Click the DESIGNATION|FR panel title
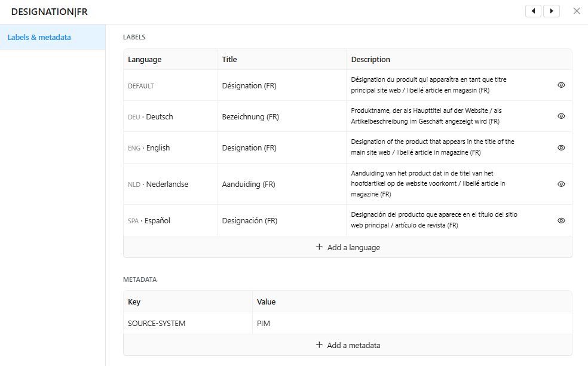The width and height of the screenshot is (588, 366). [x=50, y=11]
